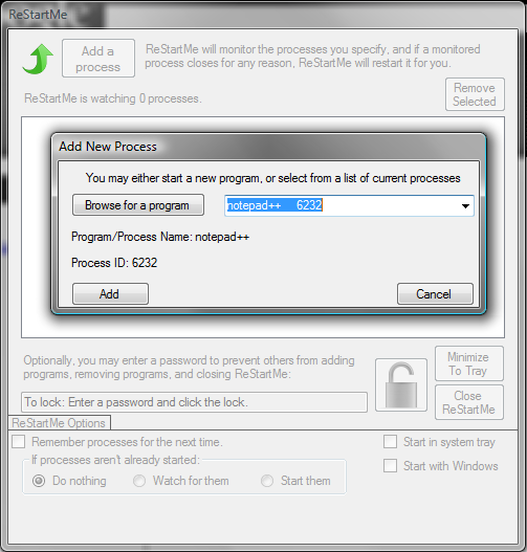527x552 pixels.
Task: Click the open padlock lock icon
Action: [x=401, y=385]
